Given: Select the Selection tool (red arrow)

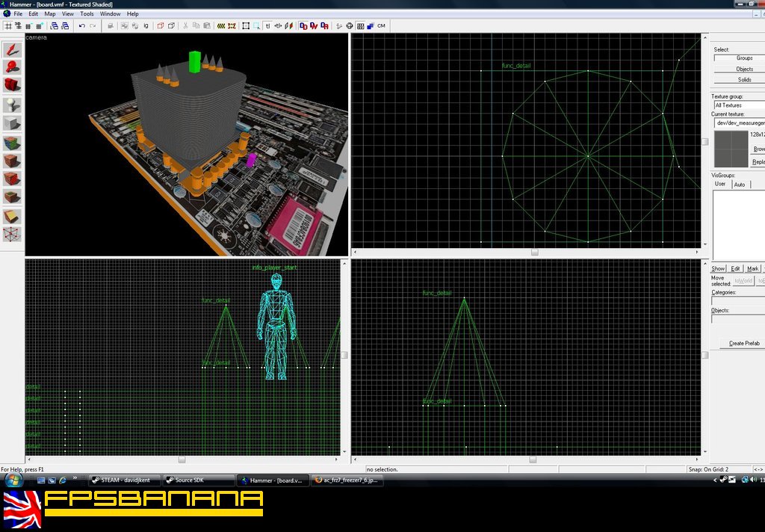Looking at the screenshot, I should click(x=12, y=50).
